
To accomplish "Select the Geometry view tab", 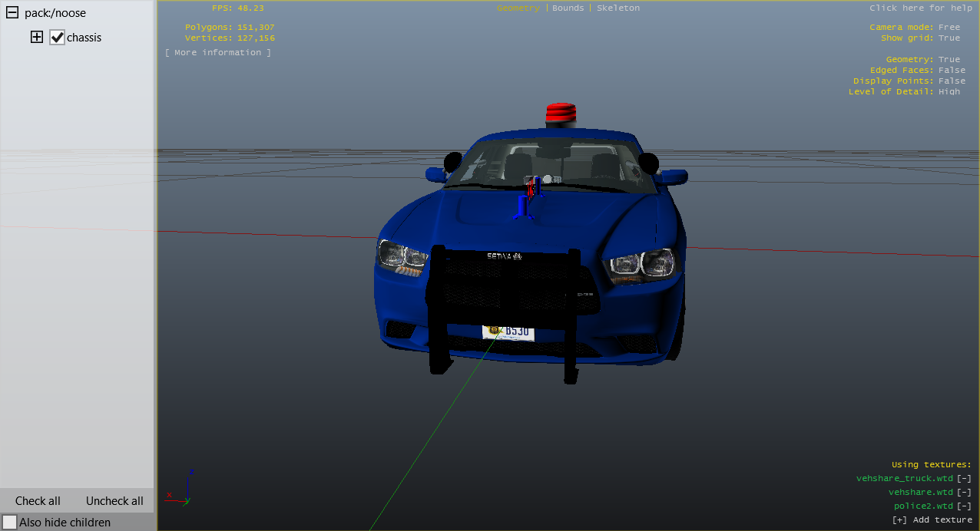I will (518, 8).
